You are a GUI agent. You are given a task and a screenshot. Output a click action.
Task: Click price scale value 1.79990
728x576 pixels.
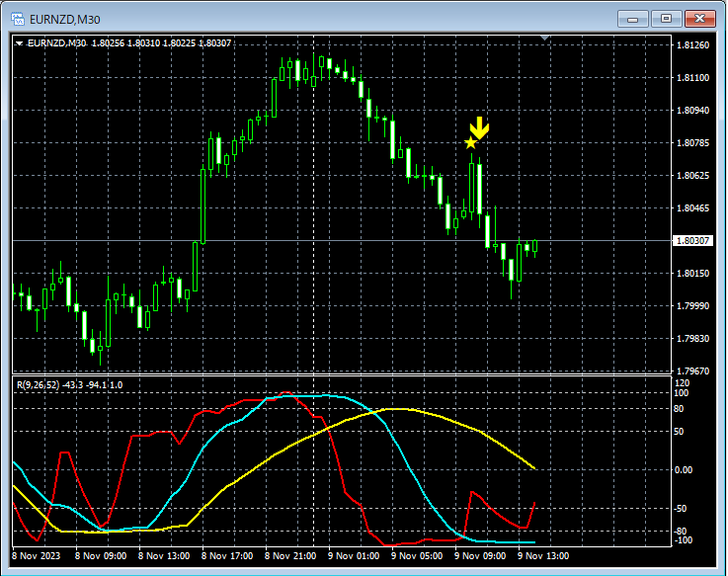tap(692, 305)
